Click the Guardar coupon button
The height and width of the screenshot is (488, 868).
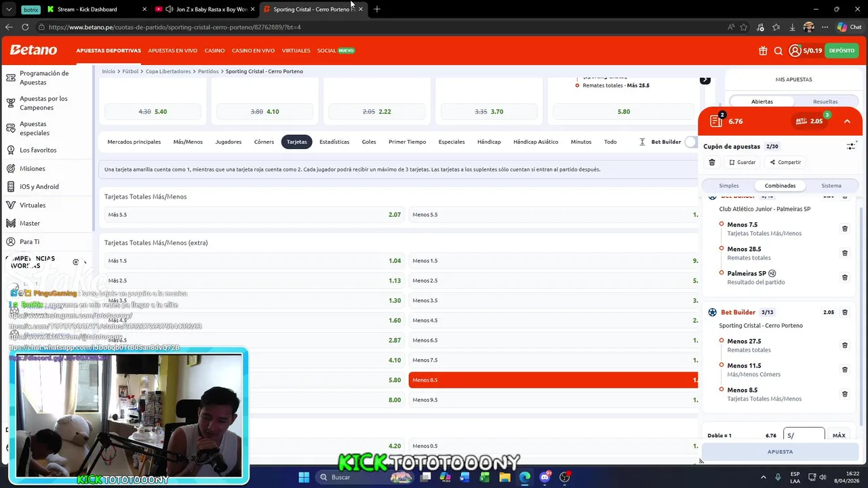(x=742, y=163)
